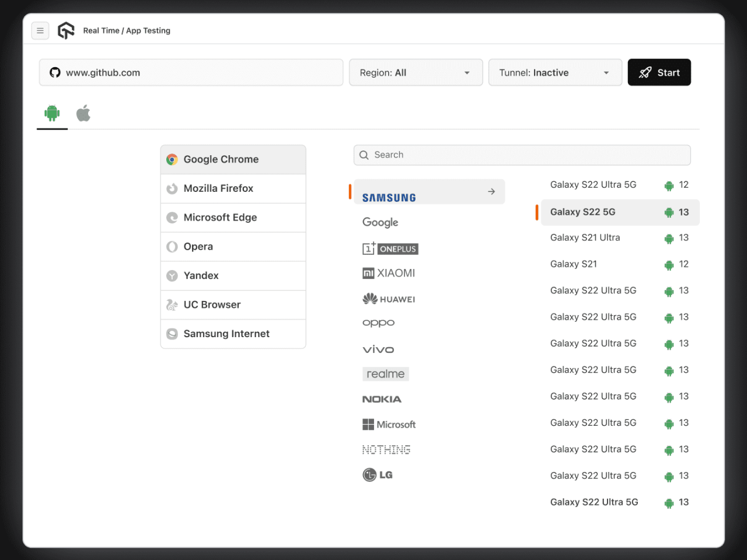Viewport: 747px width, 560px height.
Task: Switch to the Apple iOS tab
Action: 83,113
